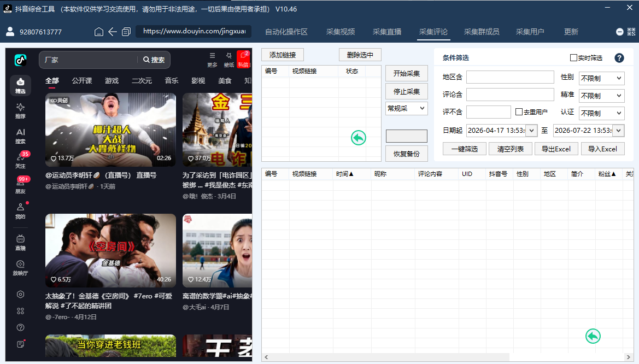Click the 地区含 input field
This screenshot has width=639, height=364.
[x=510, y=77]
